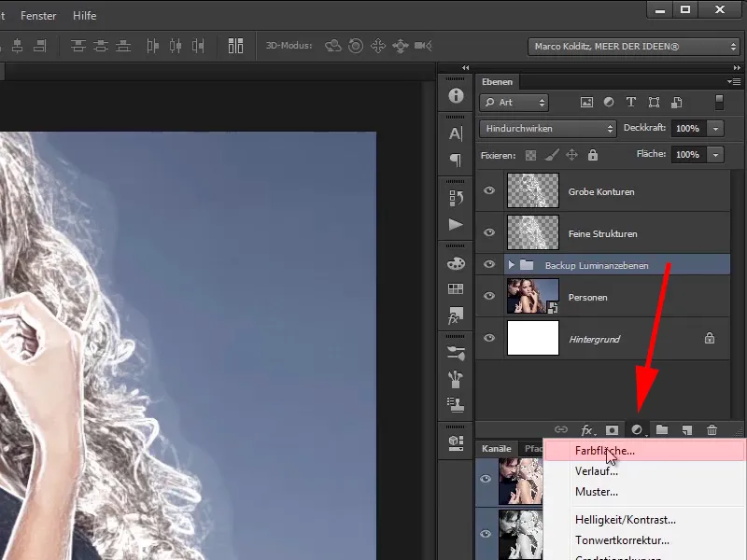Open the layer style fx button

pyautogui.click(x=587, y=430)
